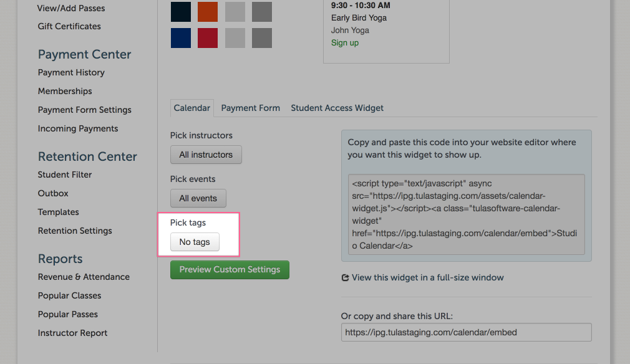The height and width of the screenshot is (364, 630).
Task: View Popular Passes report
Action: 68,314
